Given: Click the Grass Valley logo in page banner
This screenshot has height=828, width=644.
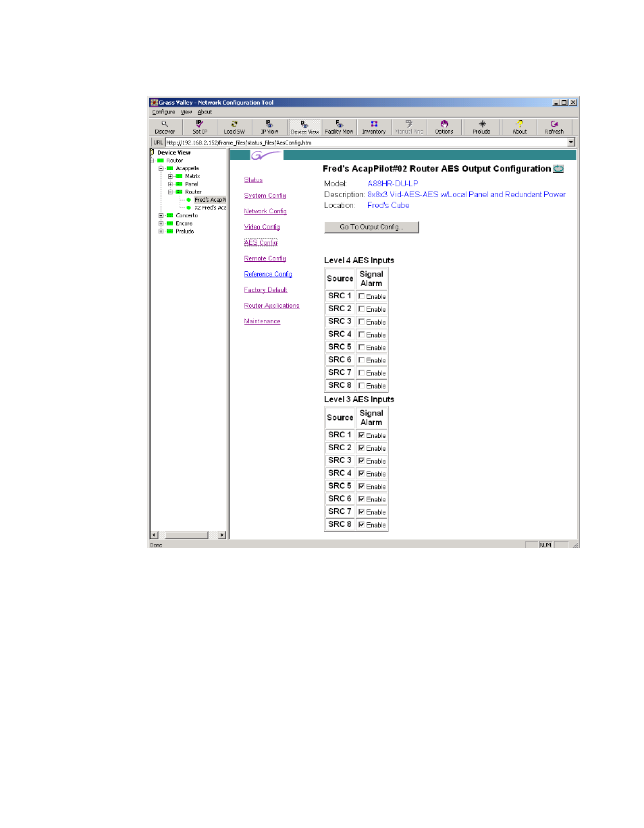Looking at the screenshot, I should pyautogui.click(x=266, y=155).
